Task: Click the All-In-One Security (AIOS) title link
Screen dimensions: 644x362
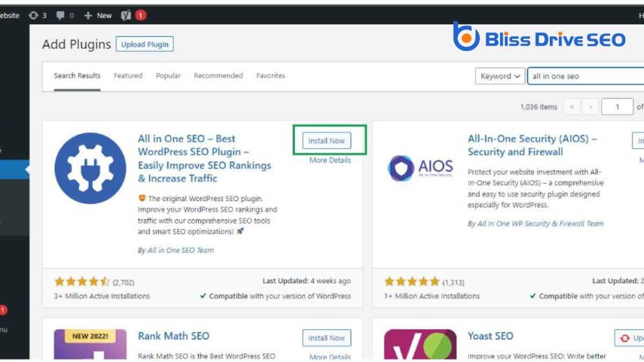Action: coord(532,145)
